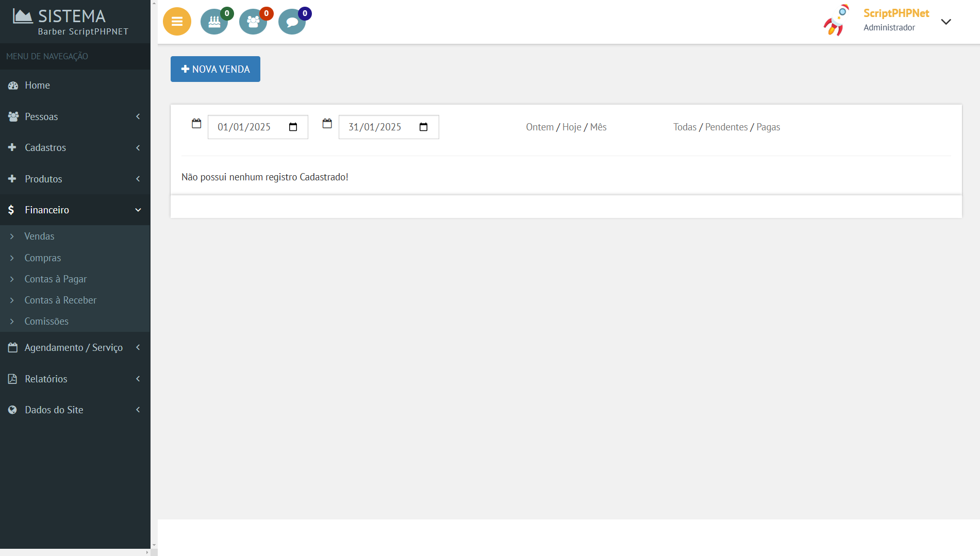Expand the Pessoas submenu
Screen dimensions: 980x556
pyautogui.click(x=75, y=116)
